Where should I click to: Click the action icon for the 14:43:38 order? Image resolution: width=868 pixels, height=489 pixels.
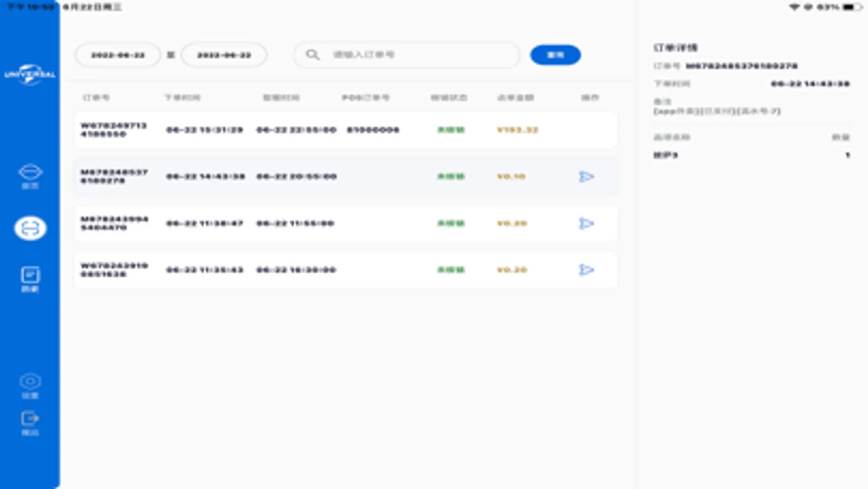tap(586, 177)
